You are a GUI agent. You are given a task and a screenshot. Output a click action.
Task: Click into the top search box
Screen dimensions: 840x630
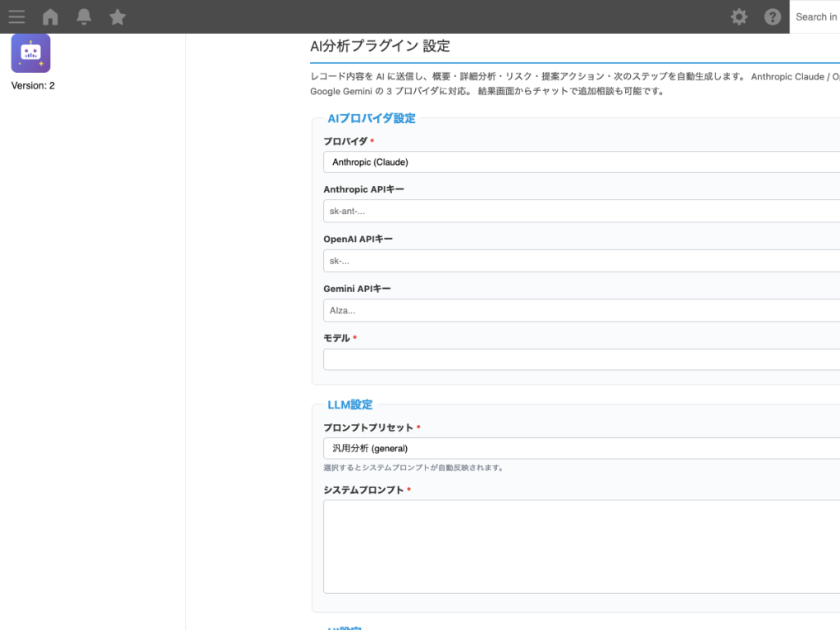coord(815,16)
